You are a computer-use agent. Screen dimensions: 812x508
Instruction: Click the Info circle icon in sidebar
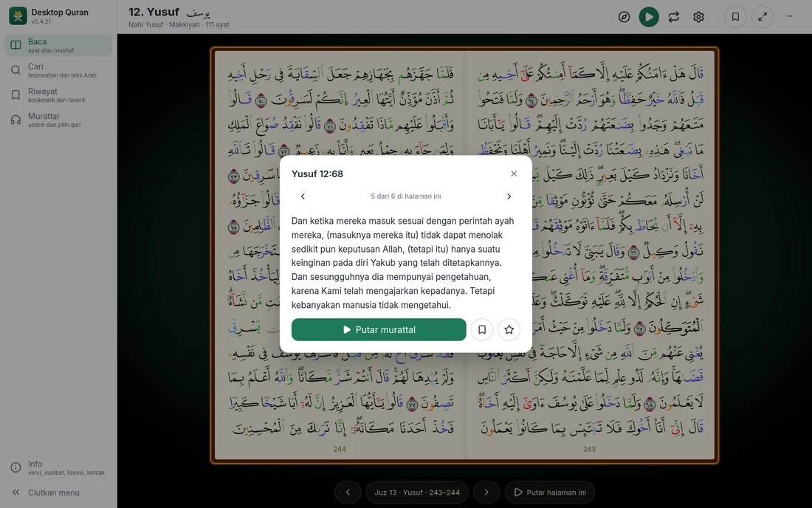click(x=16, y=467)
